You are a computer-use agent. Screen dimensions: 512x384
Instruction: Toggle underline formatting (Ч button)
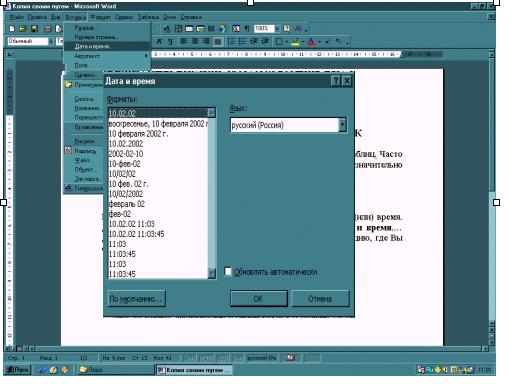click(170, 42)
